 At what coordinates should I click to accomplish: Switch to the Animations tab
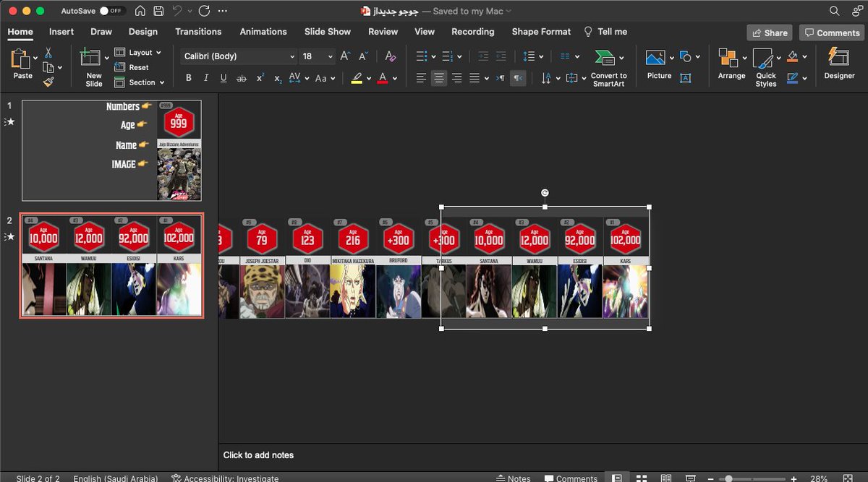coord(263,32)
